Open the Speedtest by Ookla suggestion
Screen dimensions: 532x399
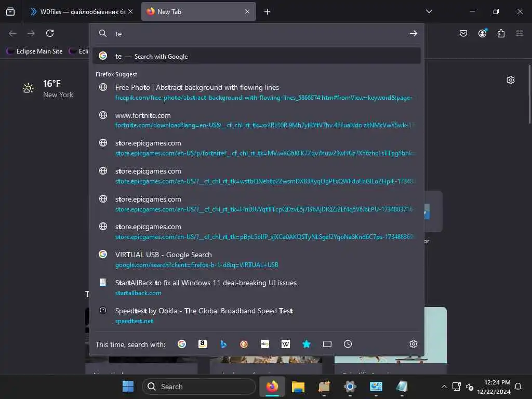pos(257,315)
